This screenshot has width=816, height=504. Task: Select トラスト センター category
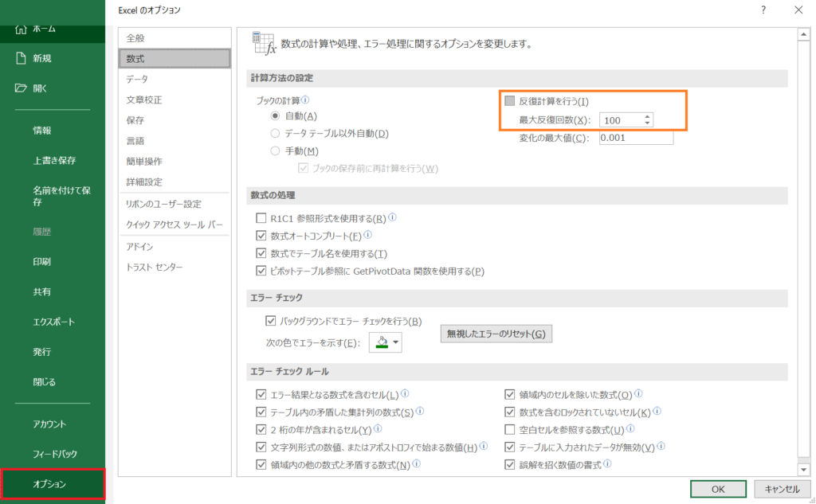point(175,268)
